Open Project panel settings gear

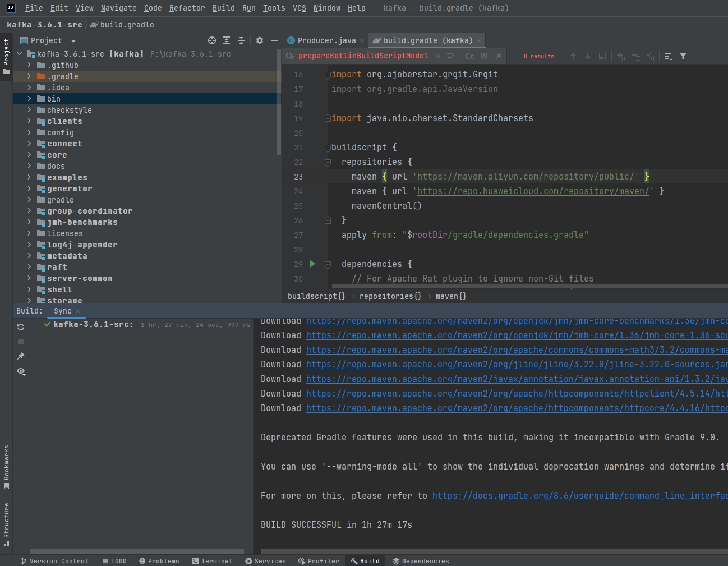point(259,40)
